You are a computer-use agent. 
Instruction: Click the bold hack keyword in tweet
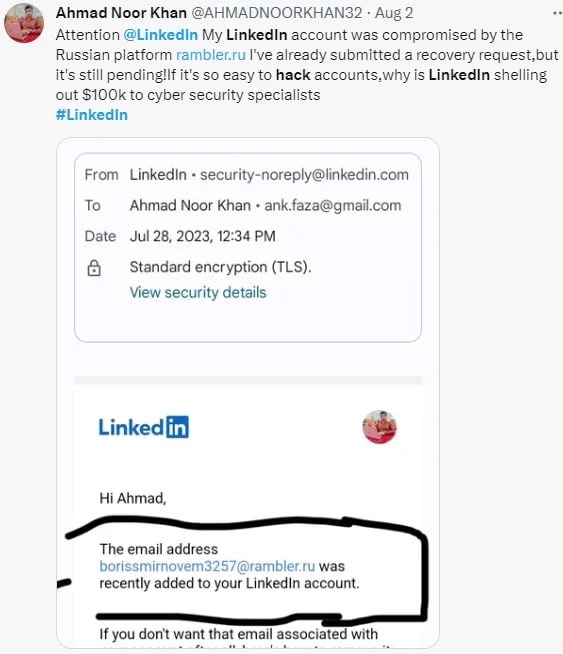tap(293, 75)
